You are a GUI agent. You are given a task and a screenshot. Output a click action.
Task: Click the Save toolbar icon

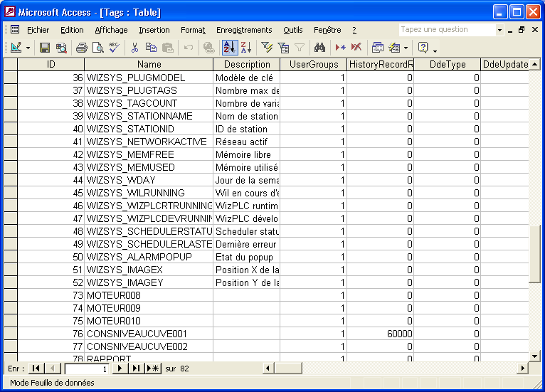(x=45, y=48)
